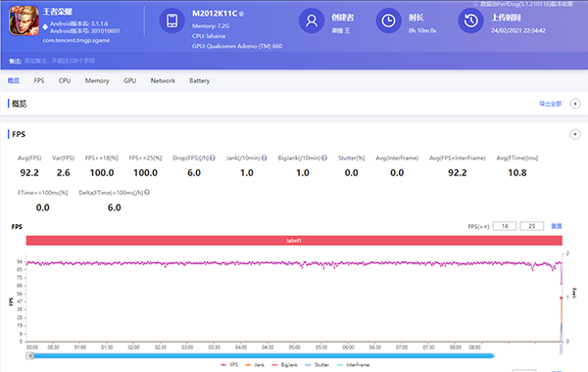
Task: Open the CPU tab
Action: tap(65, 80)
